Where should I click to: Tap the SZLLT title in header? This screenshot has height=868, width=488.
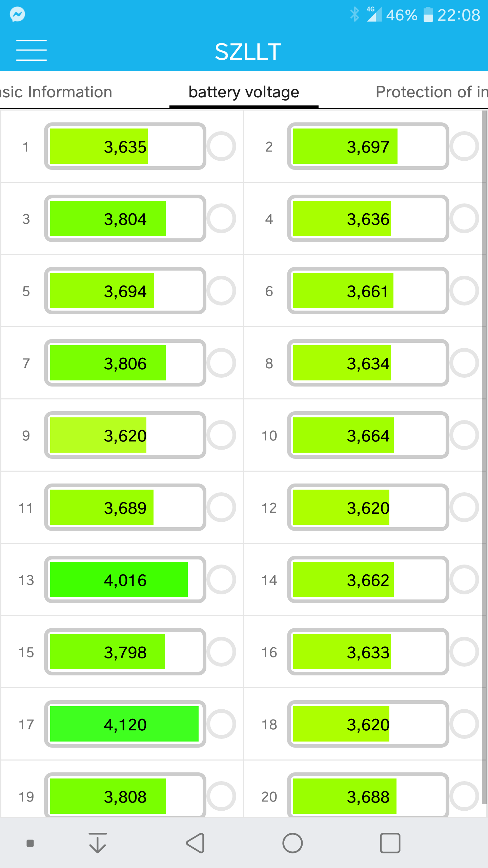(x=248, y=52)
